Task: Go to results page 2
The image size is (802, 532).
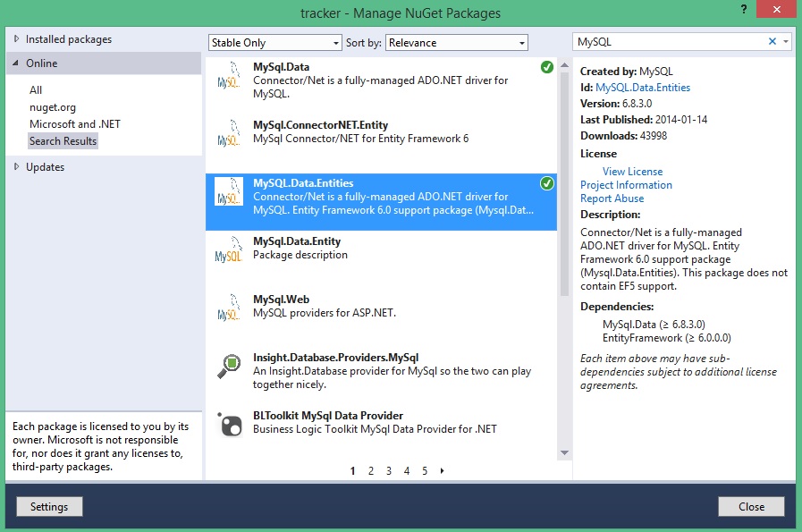Action: pyautogui.click(x=371, y=470)
